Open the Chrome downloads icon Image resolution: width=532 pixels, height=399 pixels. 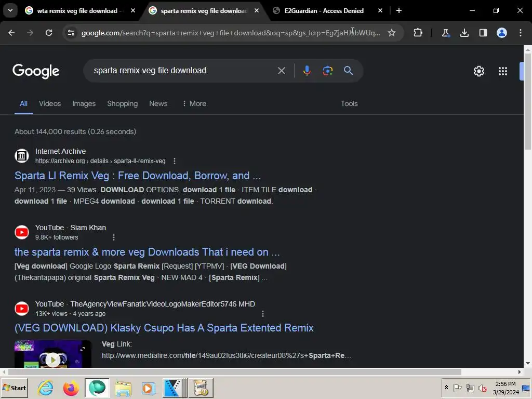(464, 33)
